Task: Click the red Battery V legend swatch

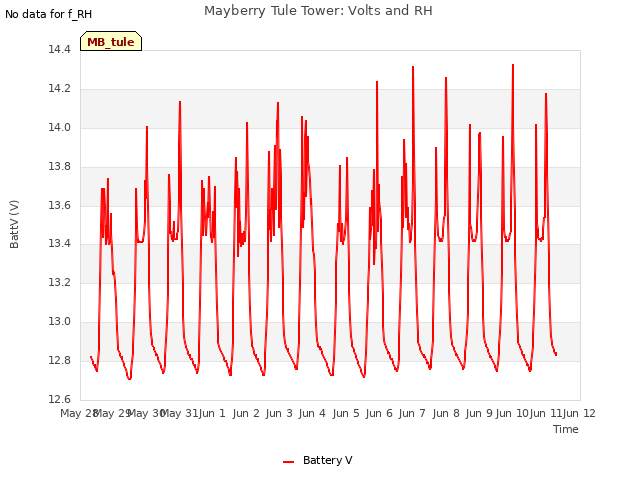Action: click(288, 462)
